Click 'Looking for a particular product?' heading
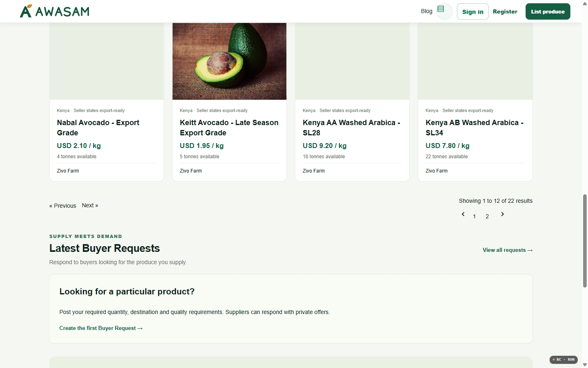588x368 pixels. [x=127, y=292]
